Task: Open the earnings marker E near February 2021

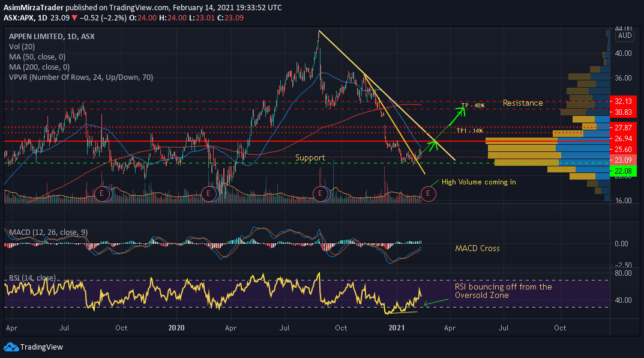Action: click(428, 193)
